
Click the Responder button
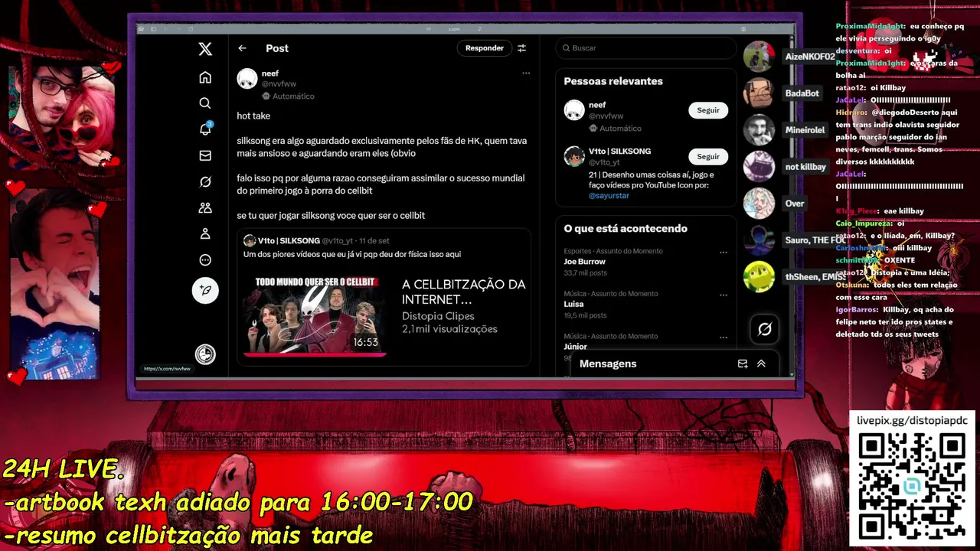(485, 48)
